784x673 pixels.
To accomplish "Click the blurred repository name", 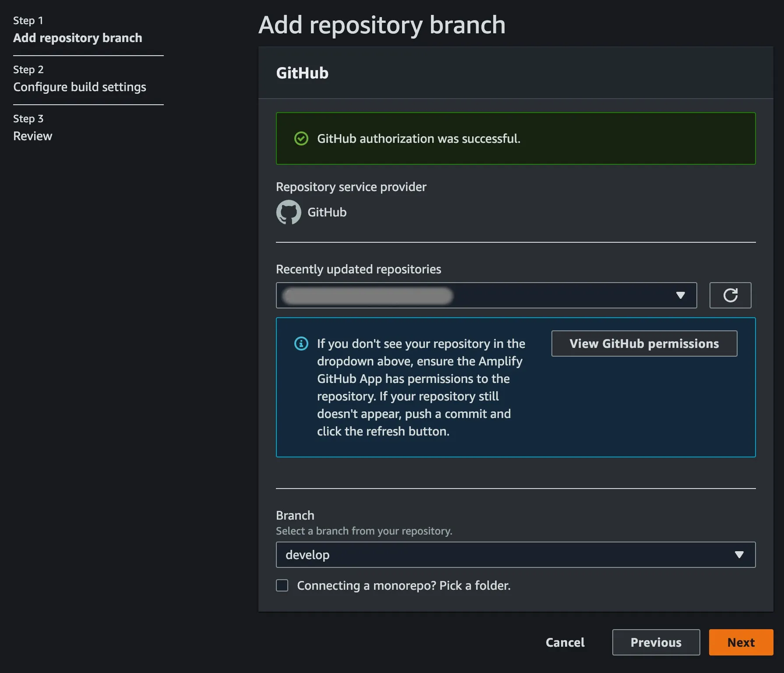I will click(367, 296).
